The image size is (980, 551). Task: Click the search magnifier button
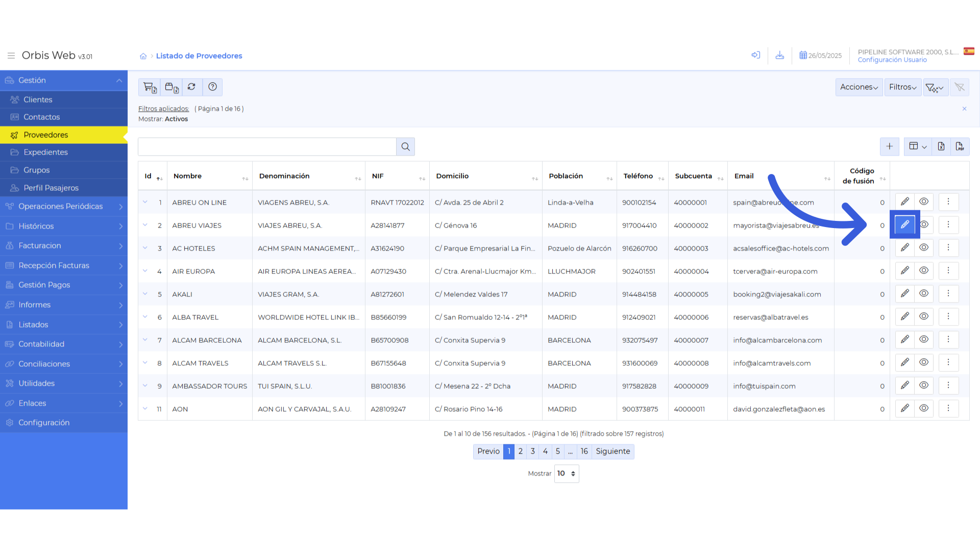pos(406,147)
